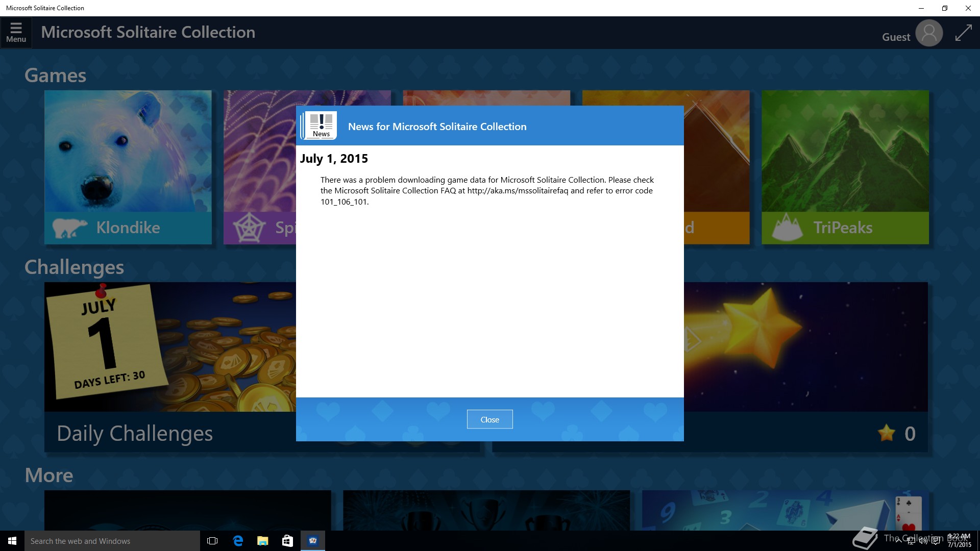Click the July 1, 2015 news date
This screenshot has height=551, width=980.
[x=334, y=159]
